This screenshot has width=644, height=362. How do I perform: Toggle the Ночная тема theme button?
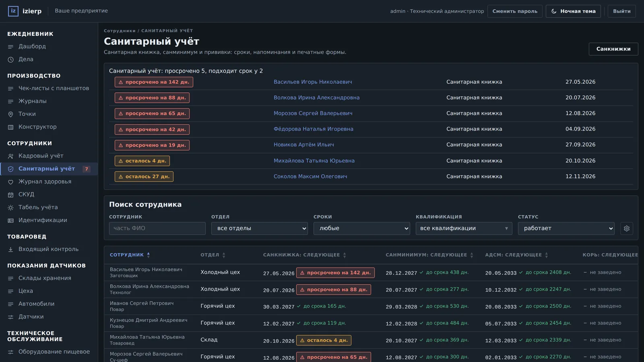[573, 11]
